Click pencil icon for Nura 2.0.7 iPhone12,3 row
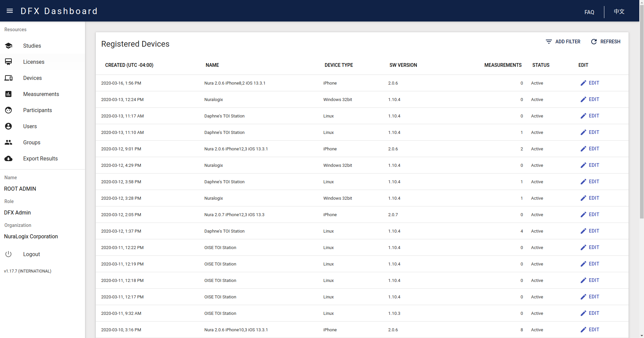The width and height of the screenshot is (644, 338). (583, 214)
